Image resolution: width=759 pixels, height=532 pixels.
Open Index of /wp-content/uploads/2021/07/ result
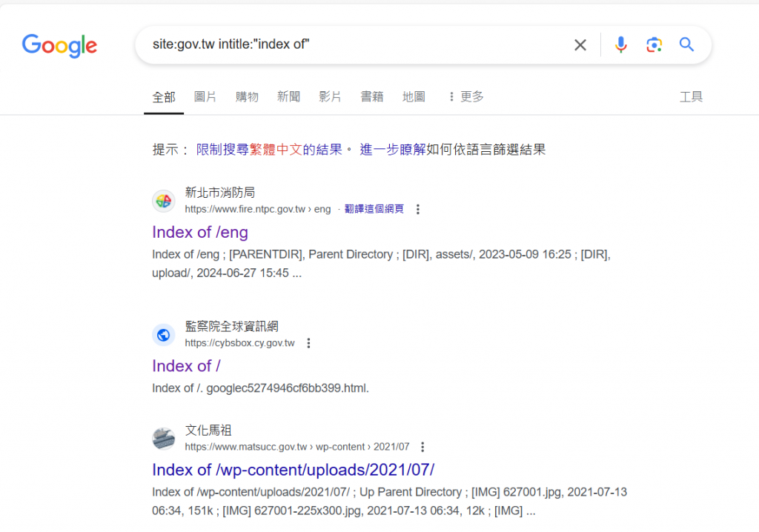tap(294, 470)
